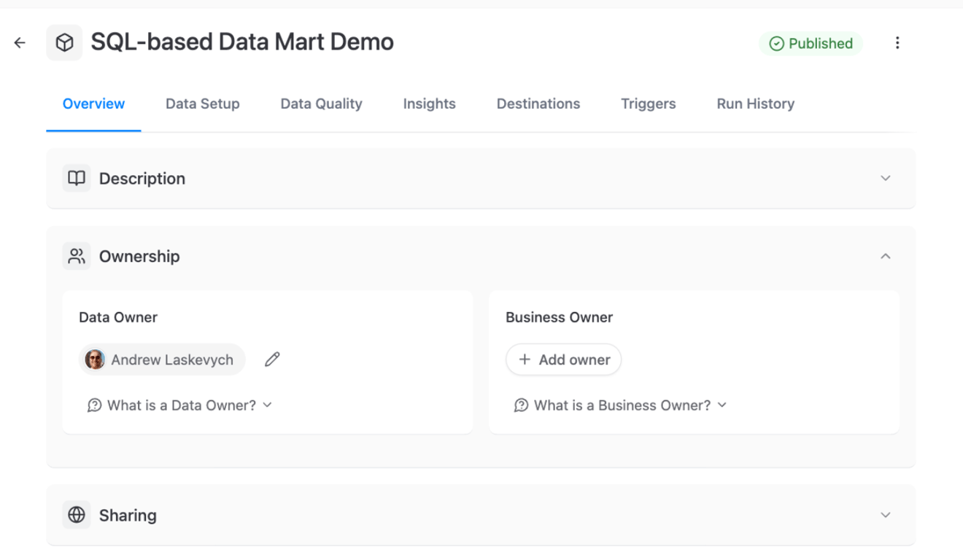Expand "What is a Data Owner?" help
This screenshot has height=560, width=963.
click(179, 405)
